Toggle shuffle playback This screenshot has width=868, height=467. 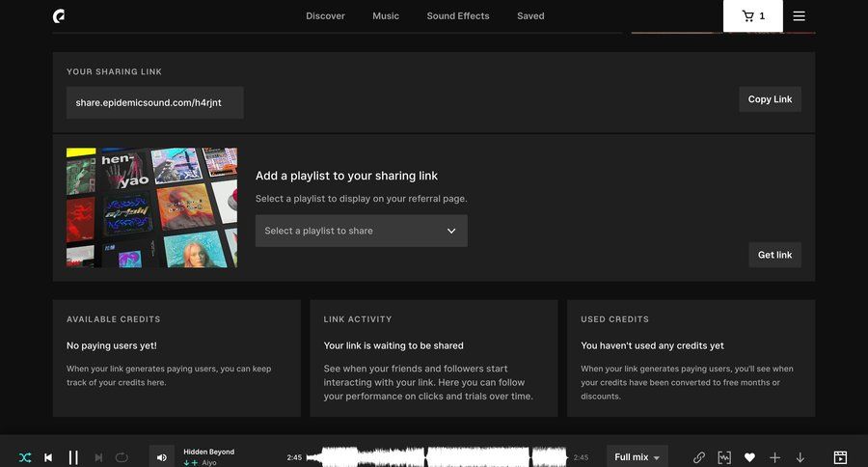pyautogui.click(x=25, y=457)
